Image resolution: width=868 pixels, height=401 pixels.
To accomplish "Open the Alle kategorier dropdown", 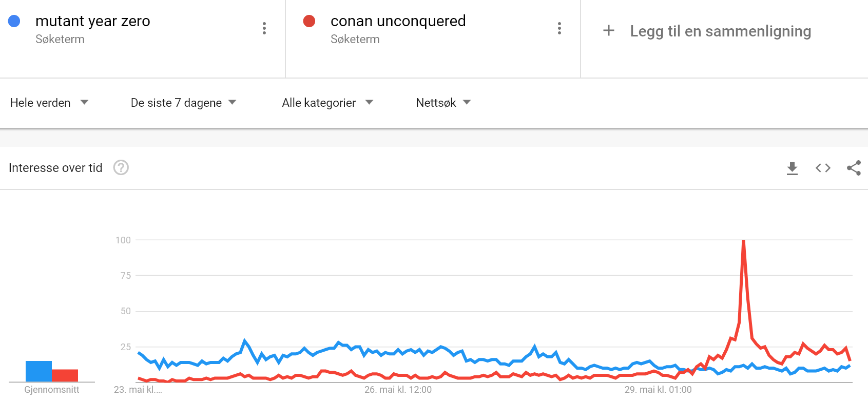I will coord(327,103).
